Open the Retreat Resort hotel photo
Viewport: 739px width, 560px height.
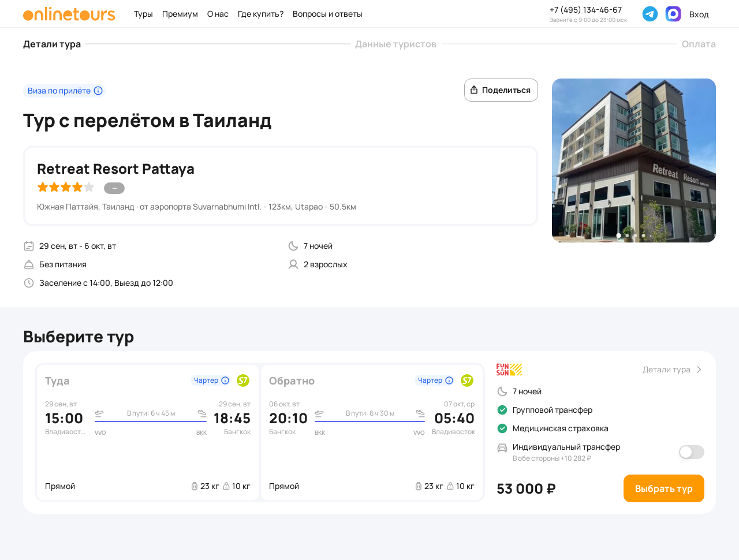[x=634, y=160]
